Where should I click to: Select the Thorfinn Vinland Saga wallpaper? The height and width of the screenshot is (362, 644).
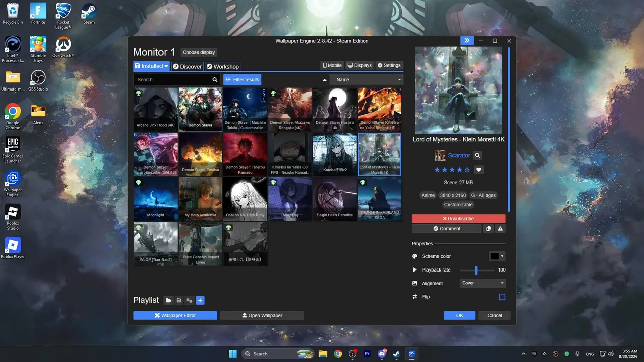click(379, 199)
